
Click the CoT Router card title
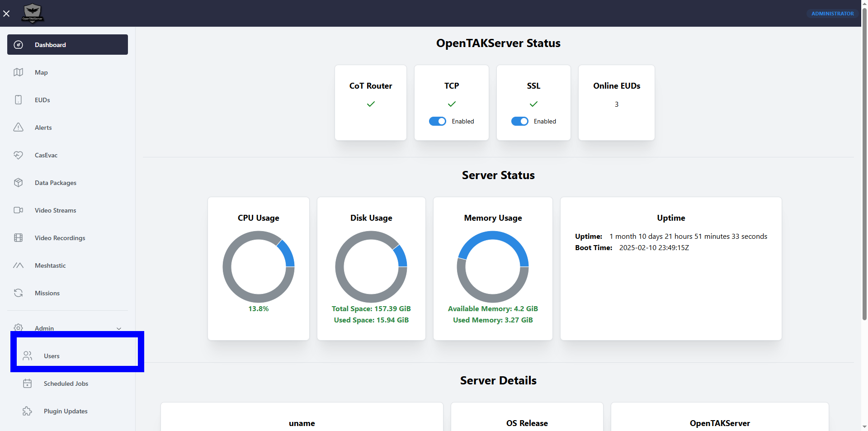click(x=371, y=86)
